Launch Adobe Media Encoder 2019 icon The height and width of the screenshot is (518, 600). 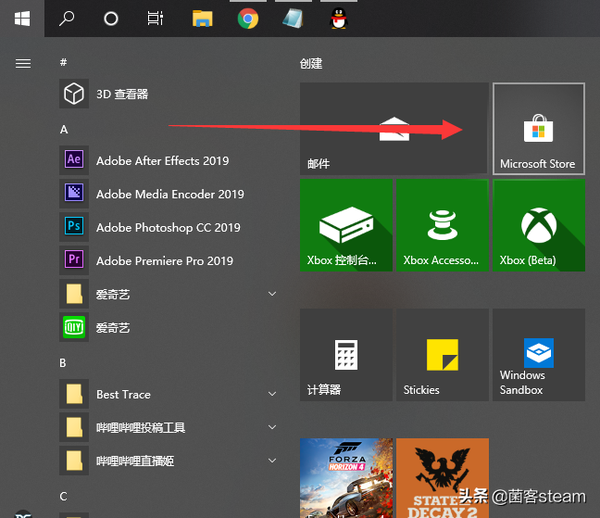[74, 193]
